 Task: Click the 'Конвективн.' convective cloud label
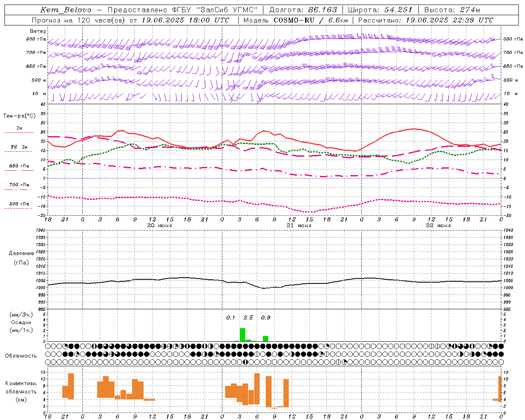coord(21,383)
